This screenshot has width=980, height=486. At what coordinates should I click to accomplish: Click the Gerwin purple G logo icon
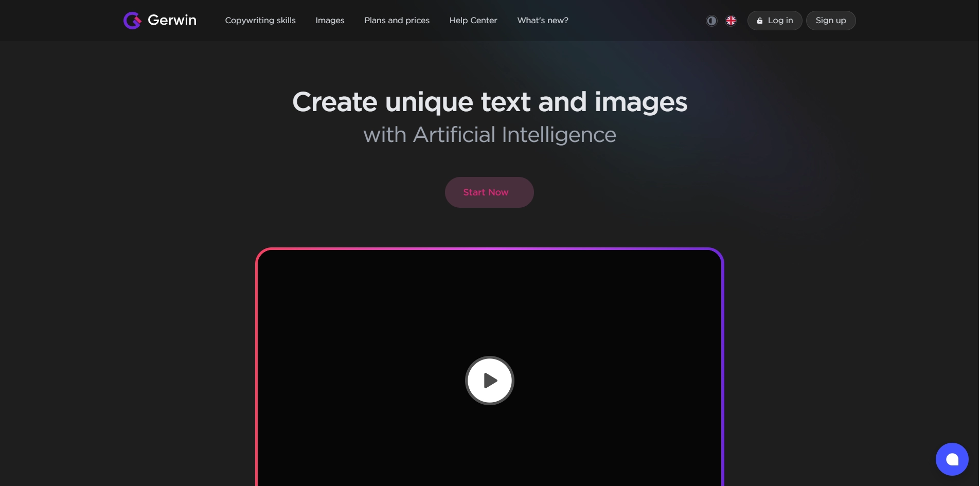132,21
